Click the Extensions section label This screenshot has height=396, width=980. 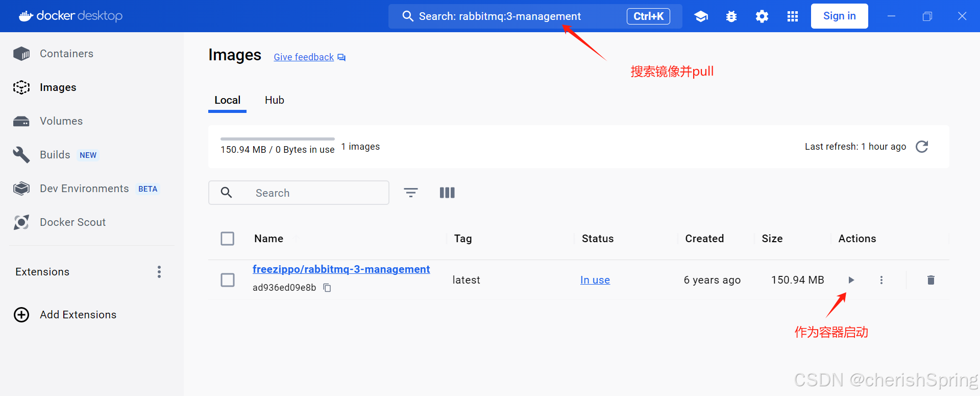[x=42, y=272]
